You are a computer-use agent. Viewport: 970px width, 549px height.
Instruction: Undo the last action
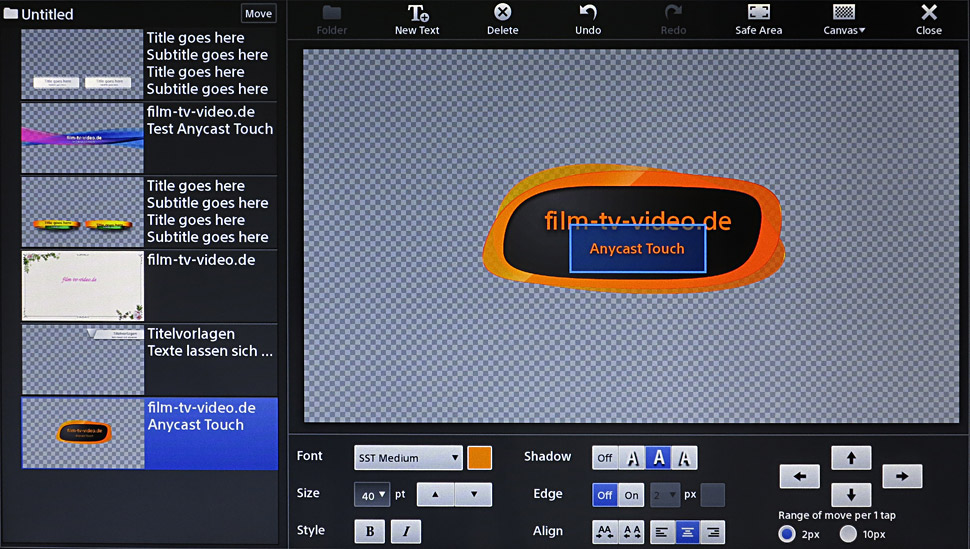coord(588,19)
